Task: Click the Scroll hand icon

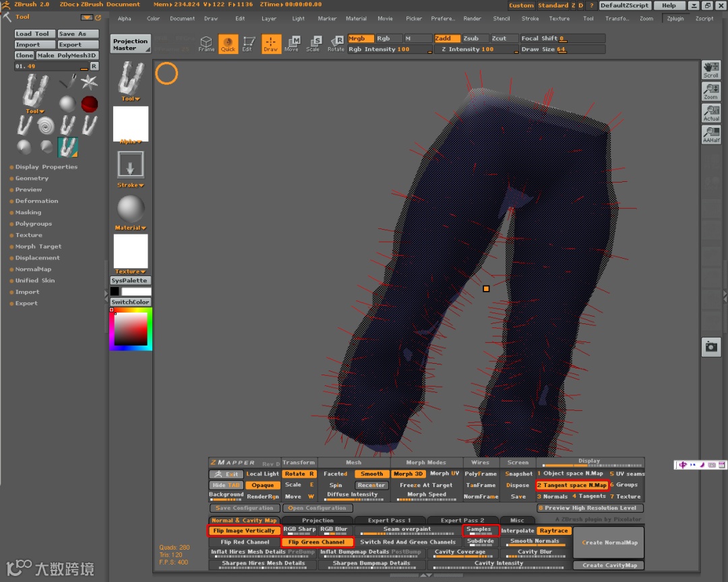Action: point(711,69)
